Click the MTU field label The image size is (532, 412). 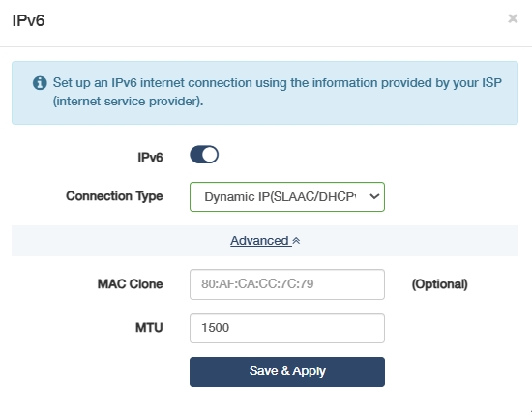pos(149,328)
